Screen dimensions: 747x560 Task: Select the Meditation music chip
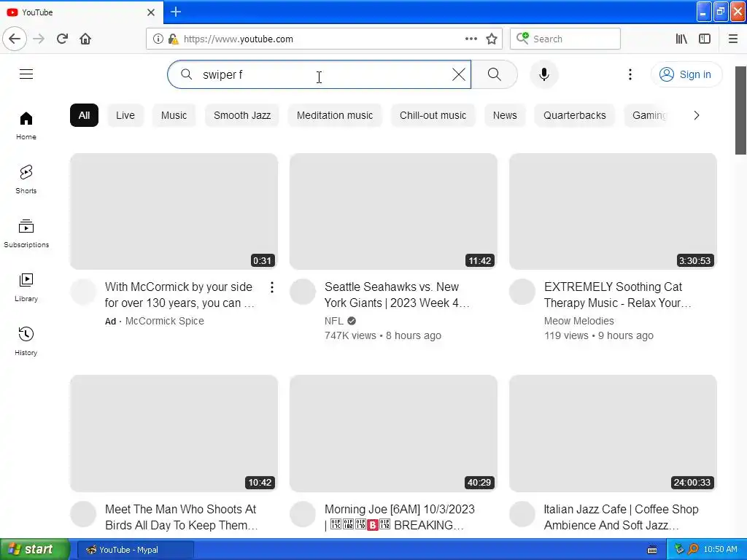coord(335,115)
